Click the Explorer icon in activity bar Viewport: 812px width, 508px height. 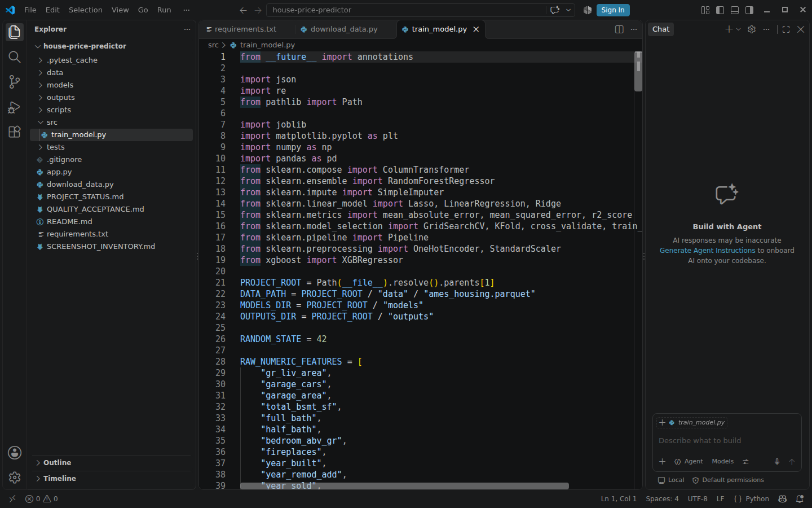pyautogui.click(x=15, y=32)
